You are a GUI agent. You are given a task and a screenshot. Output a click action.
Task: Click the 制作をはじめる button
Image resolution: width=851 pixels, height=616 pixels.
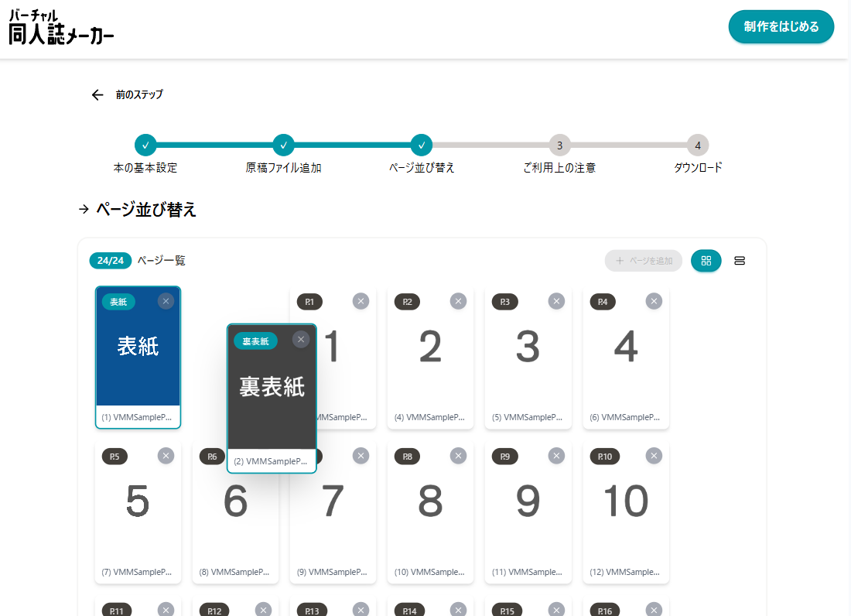pos(781,26)
